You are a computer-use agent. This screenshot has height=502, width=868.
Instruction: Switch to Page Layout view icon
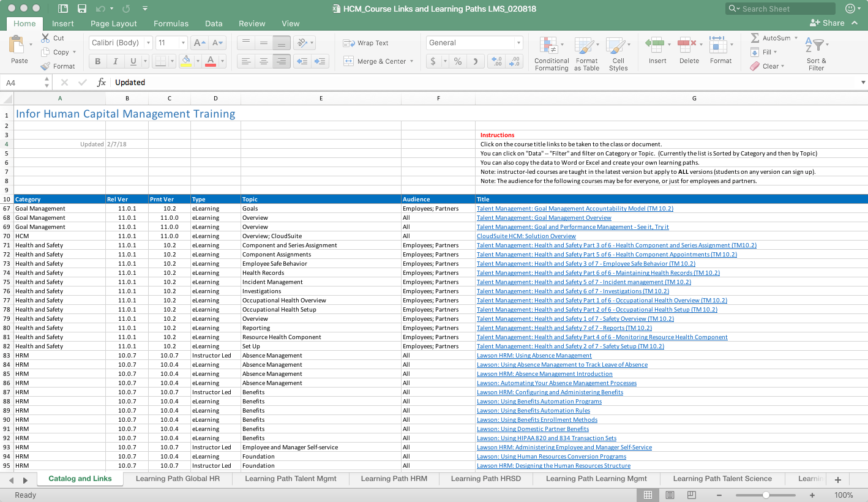tap(670, 495)
